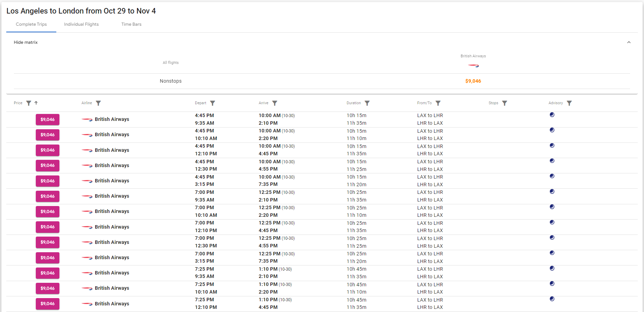The height and width of the screenshot is (312, 644).
Task: Click the From/To column header
Action: coord(424,103)
